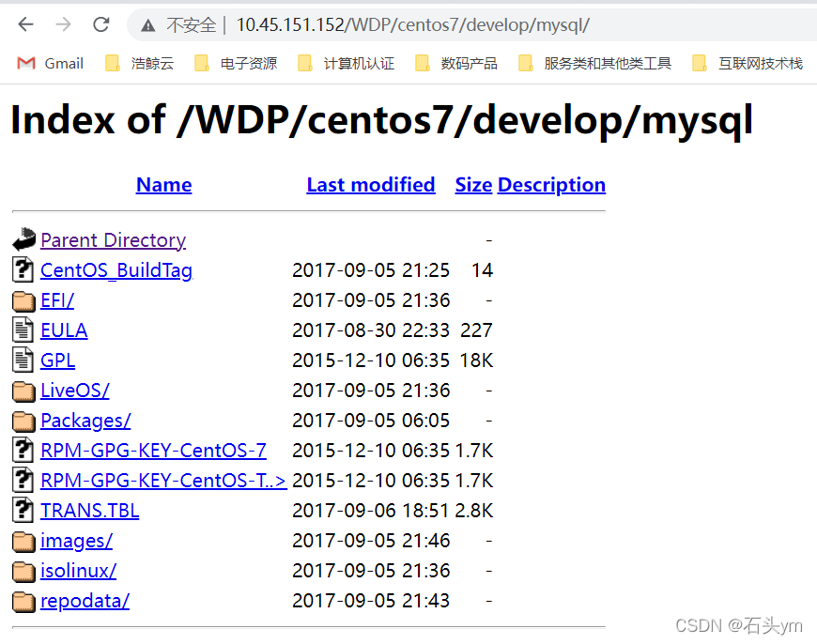Click the folder icon beside EFI/

(24, 301)
